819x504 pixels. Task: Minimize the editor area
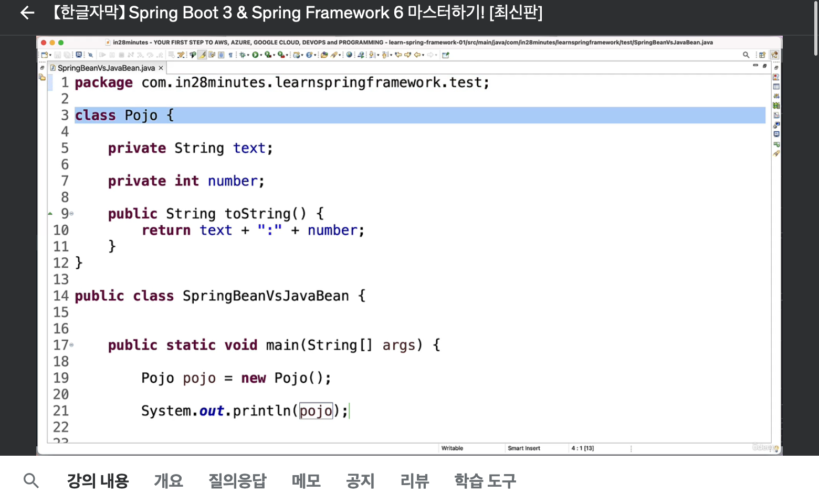[755, 66]
